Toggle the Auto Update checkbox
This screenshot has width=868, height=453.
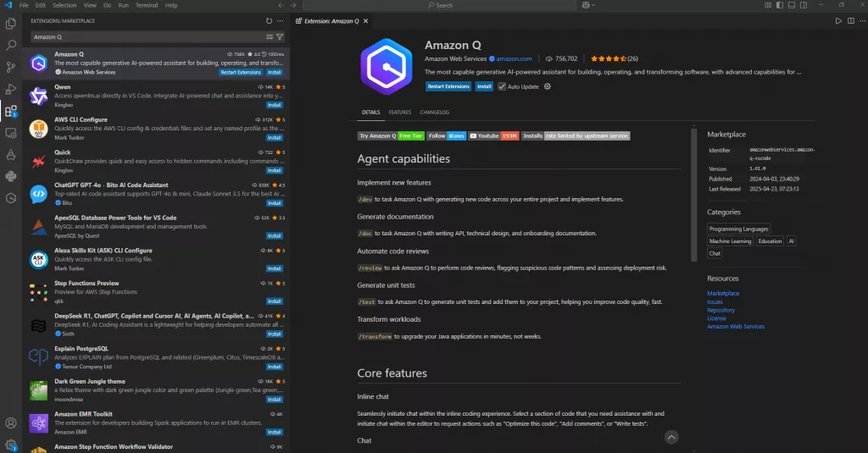(502, 86)
